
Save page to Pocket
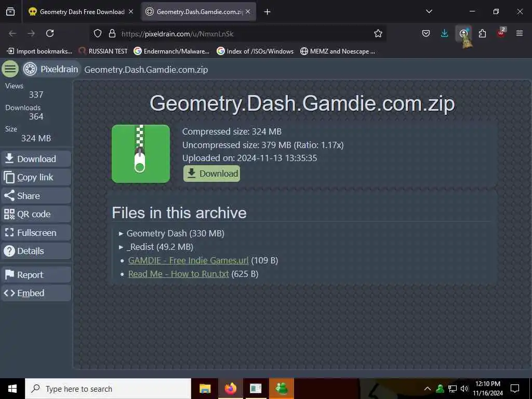[426, 33]
